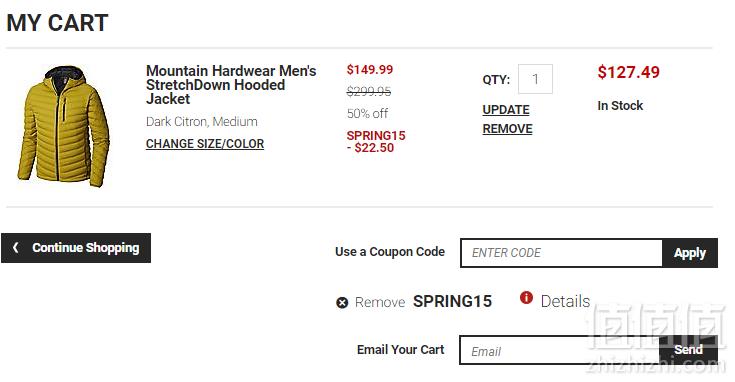This screenshot has width=735, height=382.
Task: Click the red info icon beside Details
Action: point(526,297)
